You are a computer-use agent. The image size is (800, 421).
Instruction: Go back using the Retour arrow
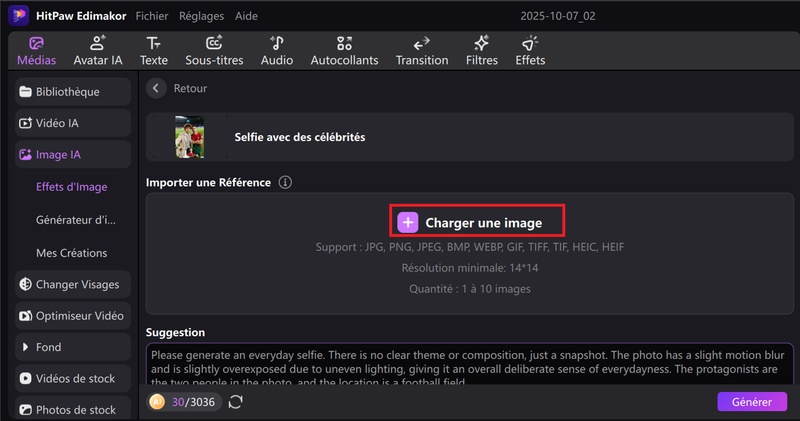(x=156, y=89)
